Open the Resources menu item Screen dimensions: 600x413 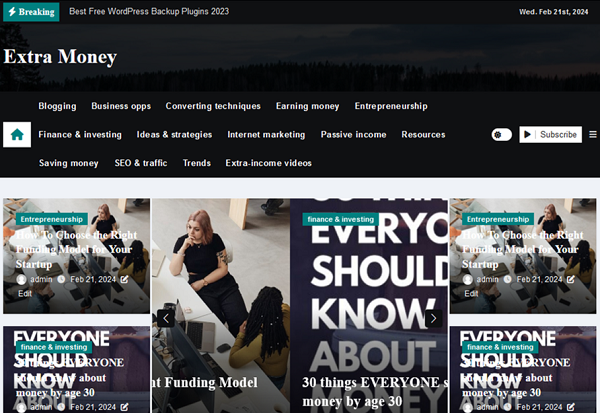pos(423,135)
